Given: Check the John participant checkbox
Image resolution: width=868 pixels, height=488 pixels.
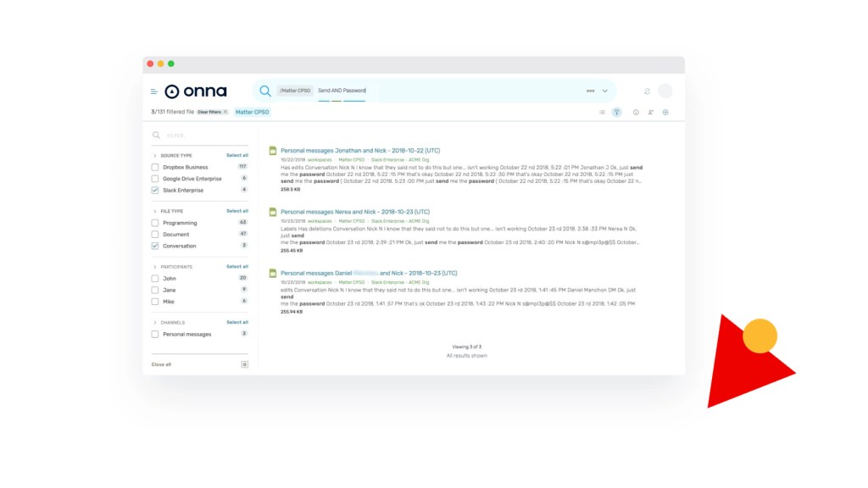Looking at the screenshot, I should coord(155,279).
